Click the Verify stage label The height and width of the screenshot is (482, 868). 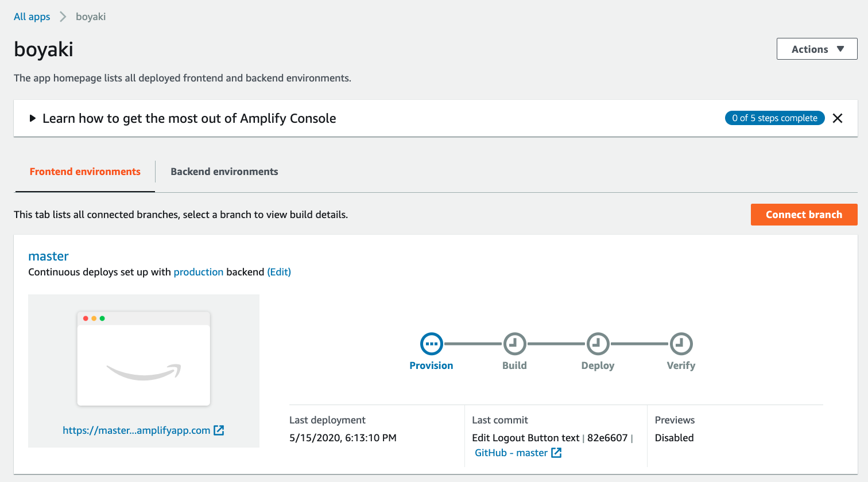point(681,366)
